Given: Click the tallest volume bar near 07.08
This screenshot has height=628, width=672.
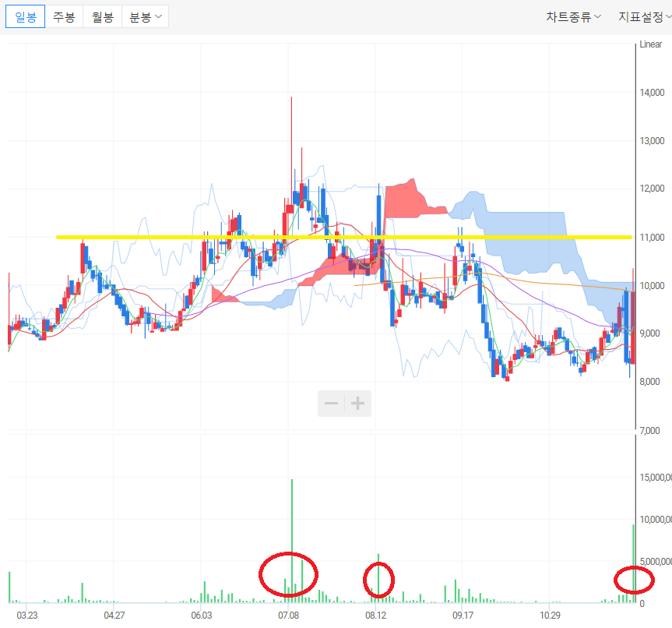Looking at the screenshot, I should tap(292, 541).
